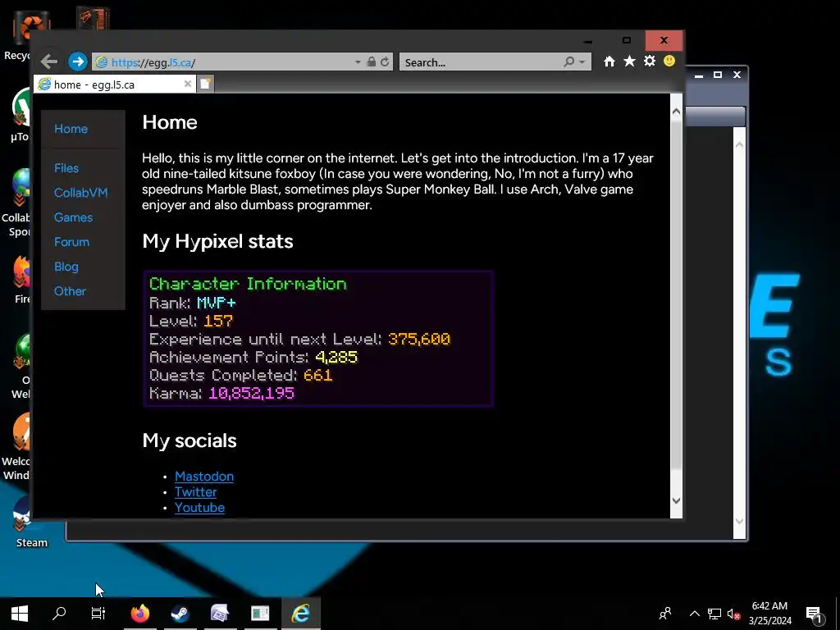
Task: Open Steam from the taskbar
Action: pyautogui.click(x=180, y=614)
